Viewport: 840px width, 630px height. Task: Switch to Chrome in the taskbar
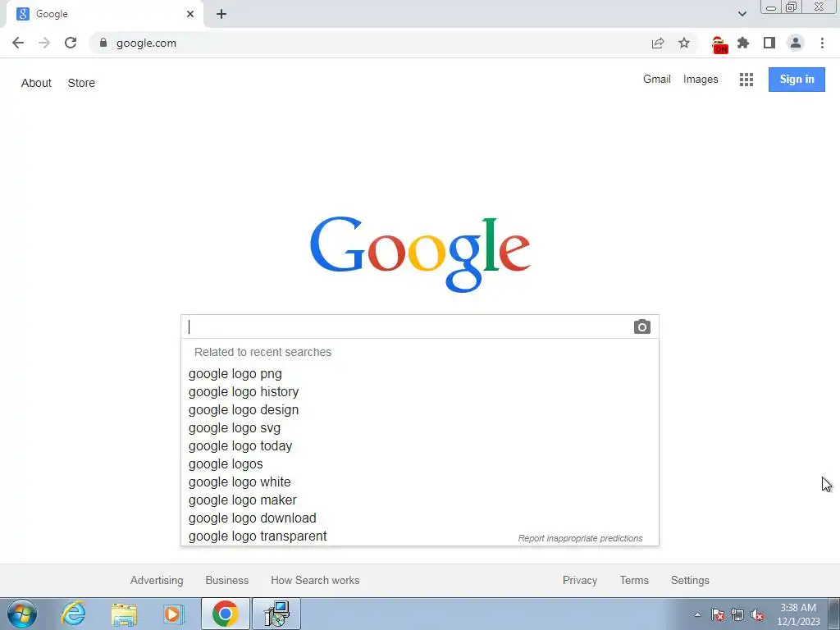[225, 614]
